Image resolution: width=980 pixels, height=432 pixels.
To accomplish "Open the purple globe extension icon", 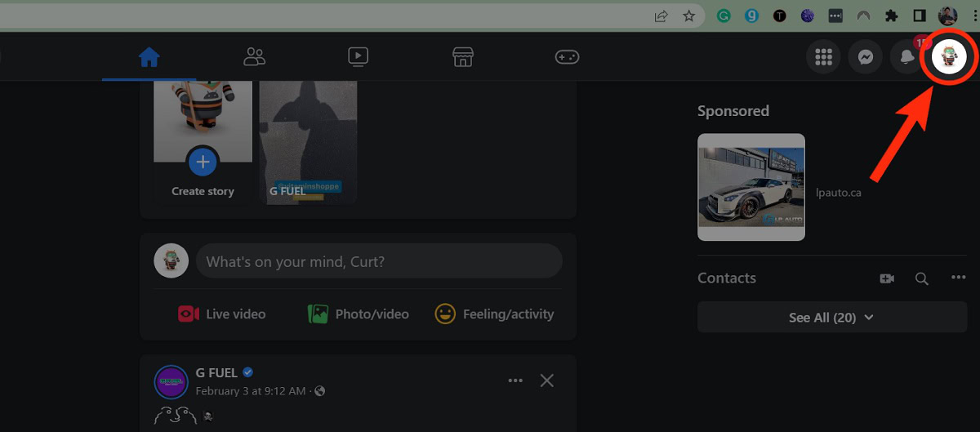I will pos(807,16).
